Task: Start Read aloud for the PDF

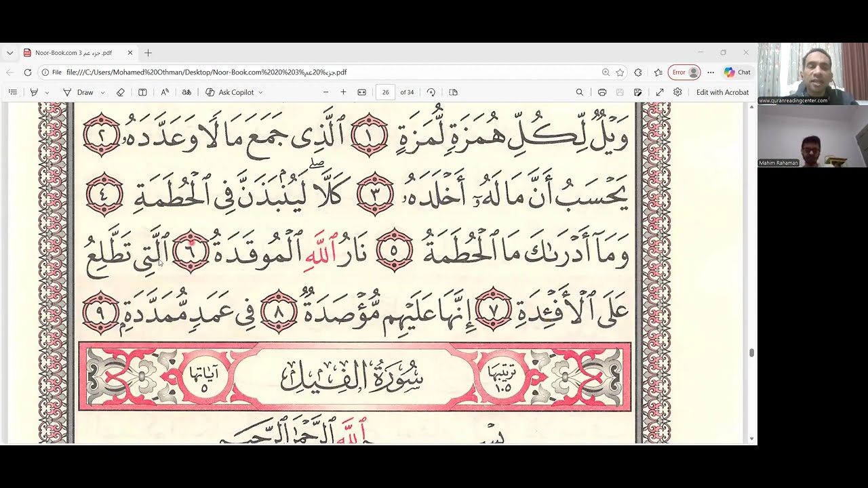Action: click(165, 92)
